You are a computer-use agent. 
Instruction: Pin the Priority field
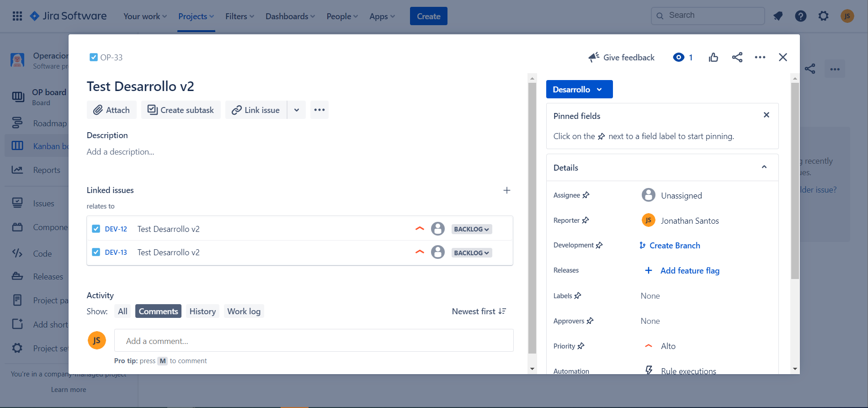click(x=581, y=346)
